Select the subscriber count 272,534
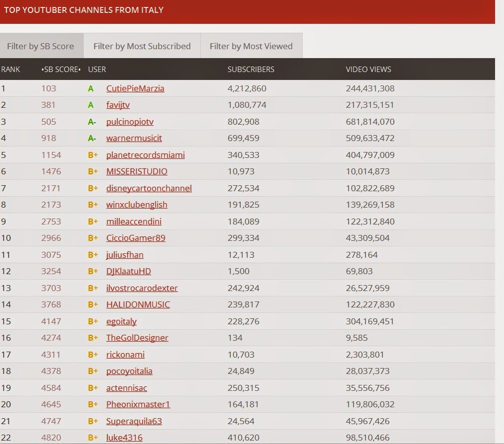Screen dimensions: 504x444 pos(244,188)
